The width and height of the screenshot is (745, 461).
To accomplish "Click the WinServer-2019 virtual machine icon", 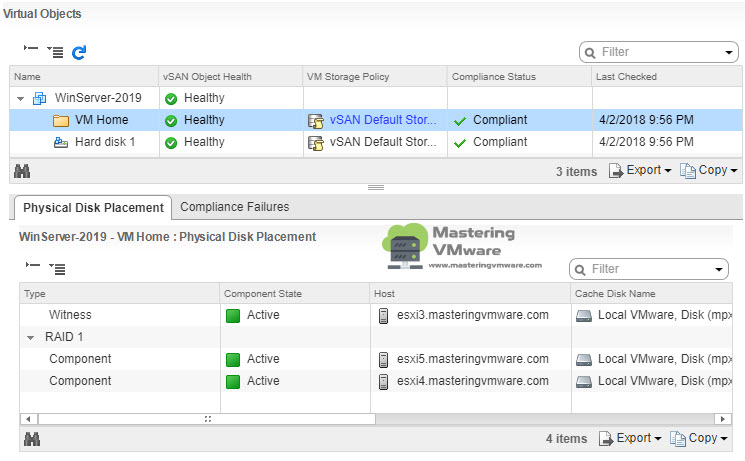I will click(39, 98).
